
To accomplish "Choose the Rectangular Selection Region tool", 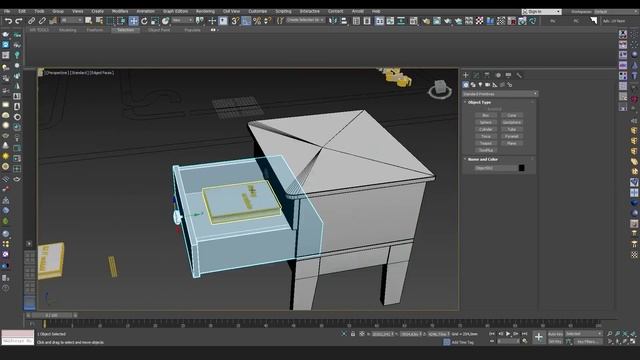I will tap(111, 21).
